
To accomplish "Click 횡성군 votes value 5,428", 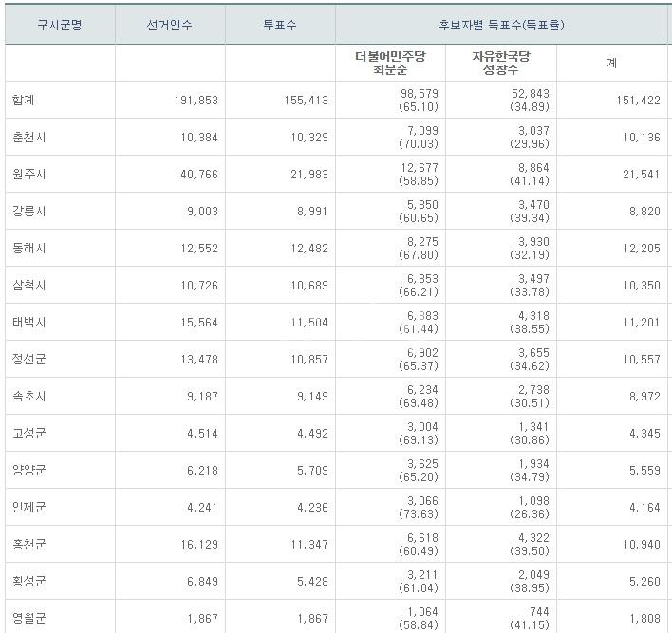I will click(x=312, y=582).
